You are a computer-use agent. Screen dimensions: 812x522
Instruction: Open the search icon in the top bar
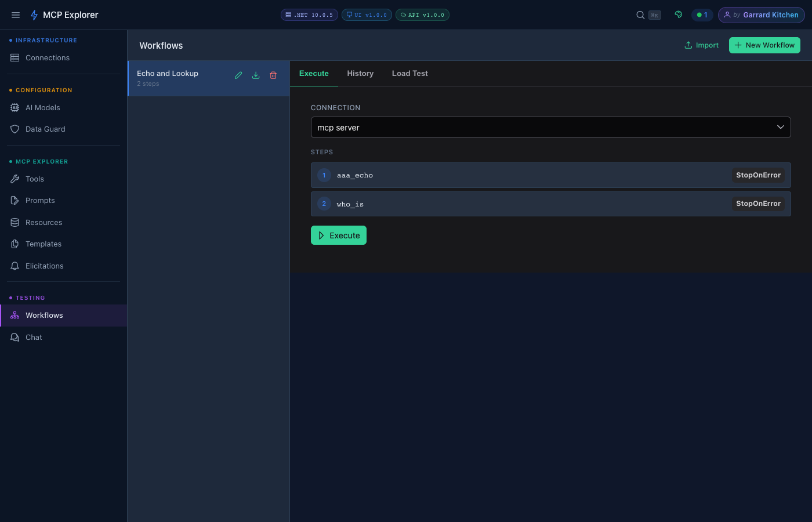pyautogui.click(x=640, y=14)
